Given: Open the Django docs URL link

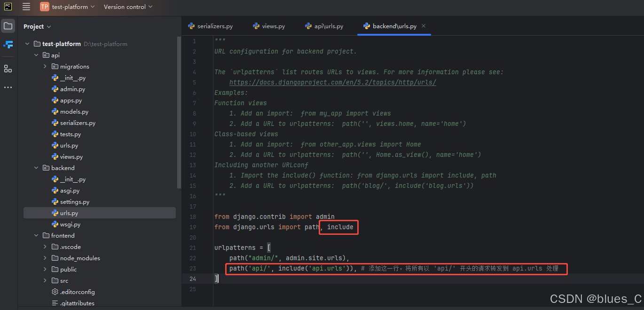Looking at the screenshot, I should [332, 83].
